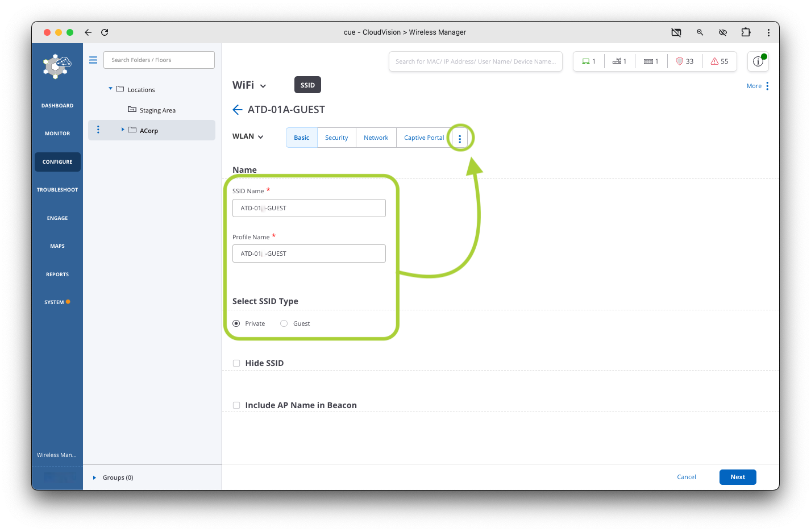811x532 pixels.
Task: Open the three-dot menu after Captive Portal
Action: click(x=460, y=138)
